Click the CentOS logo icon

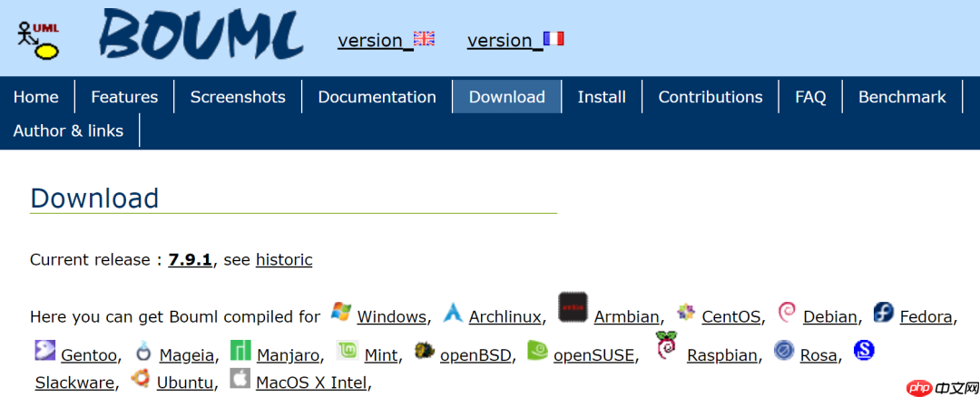(686, 312)
